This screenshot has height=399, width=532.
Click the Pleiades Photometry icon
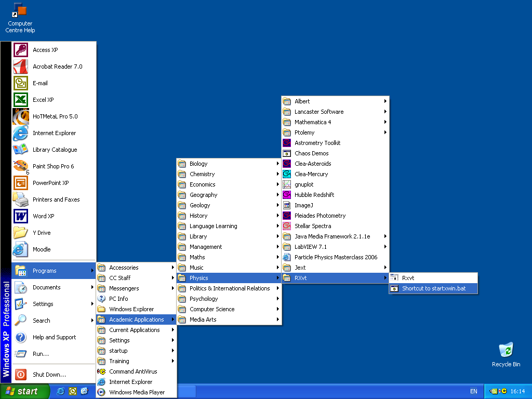(x=287, y=216)
